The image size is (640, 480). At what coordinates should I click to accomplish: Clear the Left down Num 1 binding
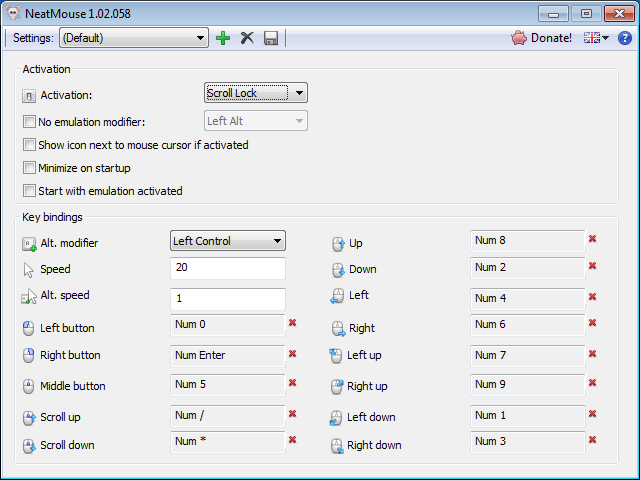click(x=592, y=414)
